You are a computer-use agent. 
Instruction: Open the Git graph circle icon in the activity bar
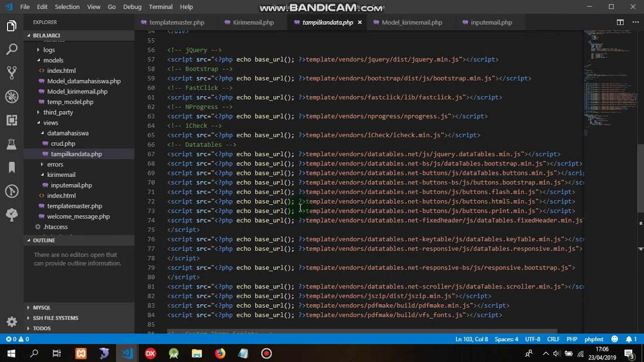pyautogui.click(x=12, y=191)
